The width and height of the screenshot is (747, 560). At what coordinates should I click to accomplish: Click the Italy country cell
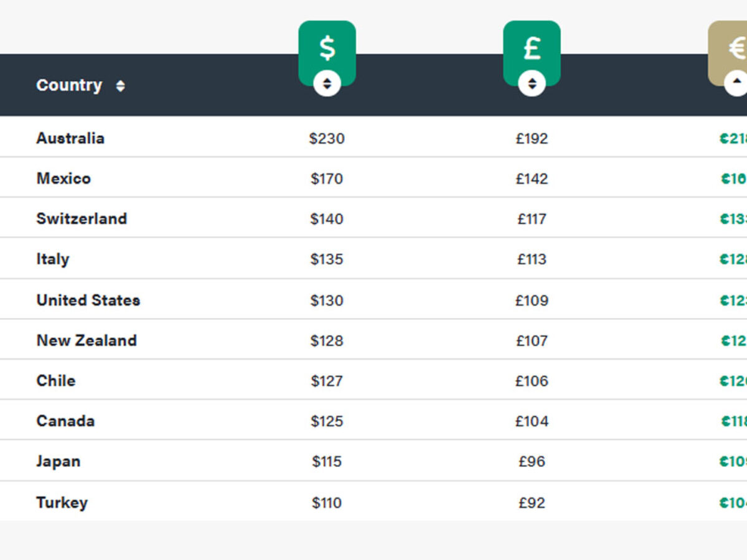coord(53,259)
